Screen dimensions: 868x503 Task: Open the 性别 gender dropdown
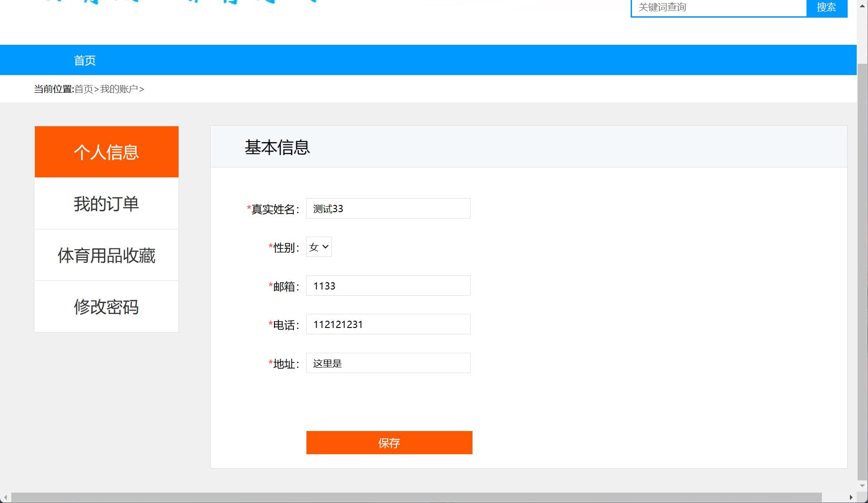pyautogui.click(x=318, y=247)
